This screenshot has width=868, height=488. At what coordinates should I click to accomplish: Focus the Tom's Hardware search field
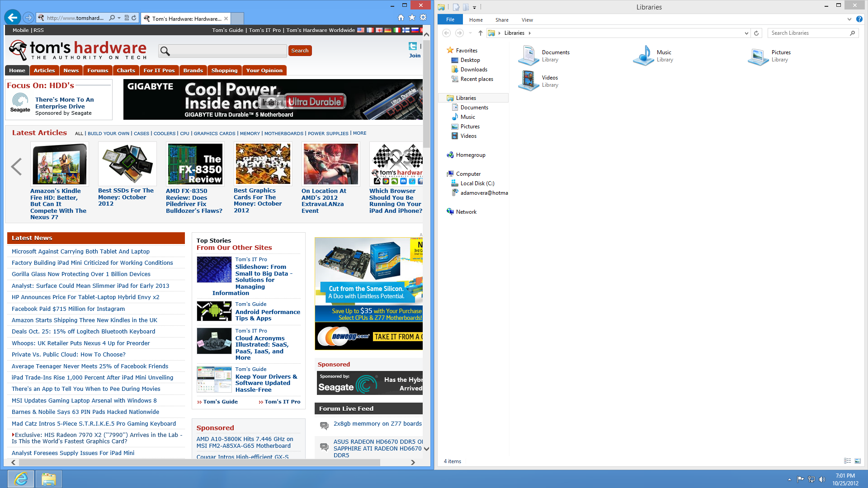(x=222, y=51)
